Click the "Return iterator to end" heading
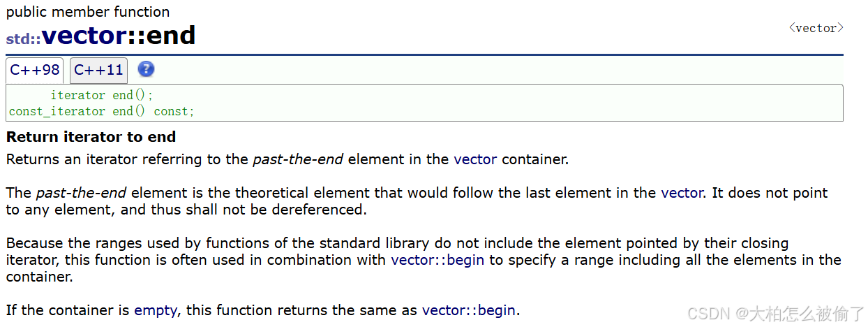This screenshot has width=868, height=327. (91, 137)
